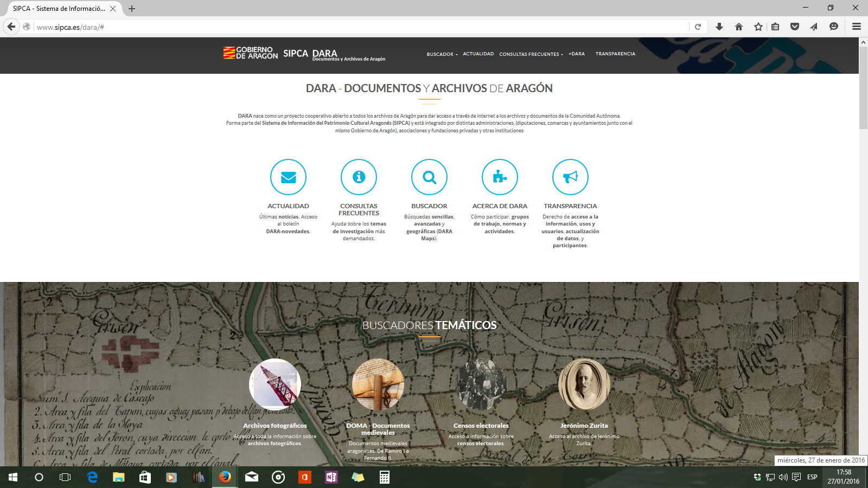The image size is (868, 488).
Task: Open the Windows Start menu
Action: 13,477
